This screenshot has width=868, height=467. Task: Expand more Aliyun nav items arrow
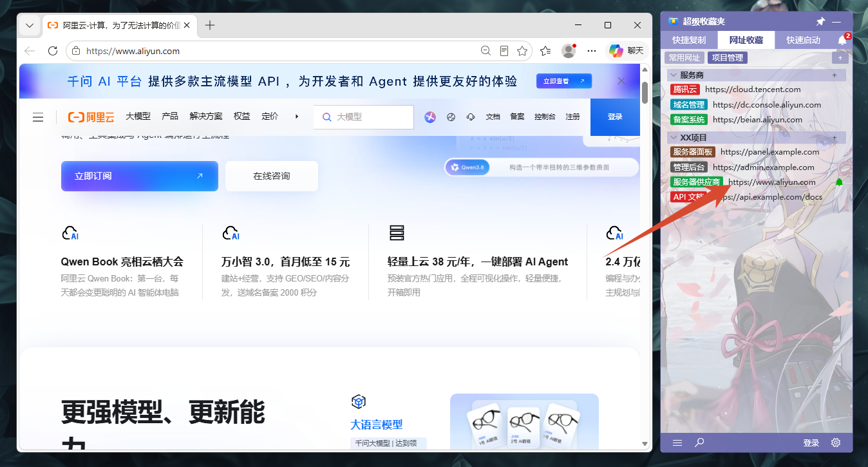[x=297, y=117]
